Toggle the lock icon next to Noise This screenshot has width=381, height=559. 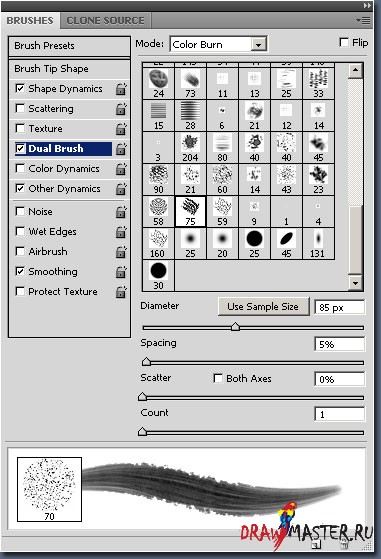[121, 212]
